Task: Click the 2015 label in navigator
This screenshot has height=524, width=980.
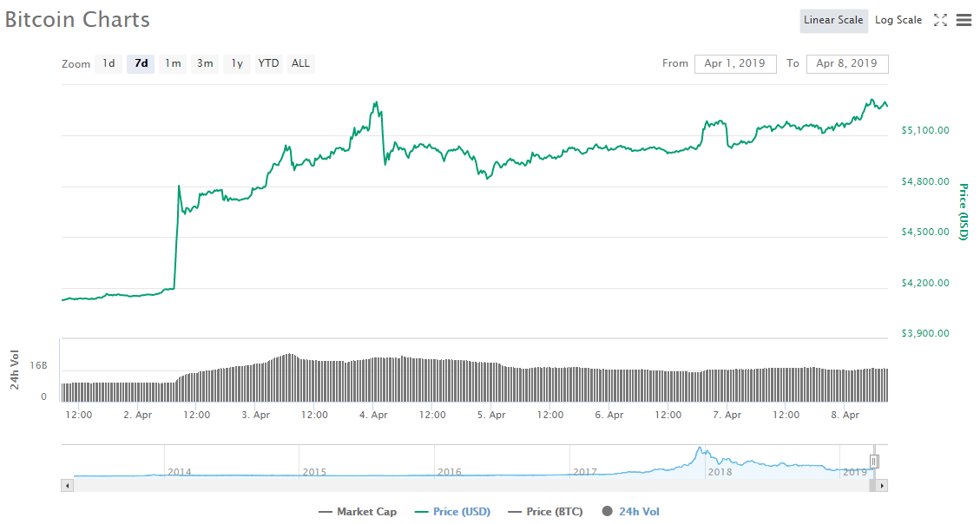Action: coord(314,472)
